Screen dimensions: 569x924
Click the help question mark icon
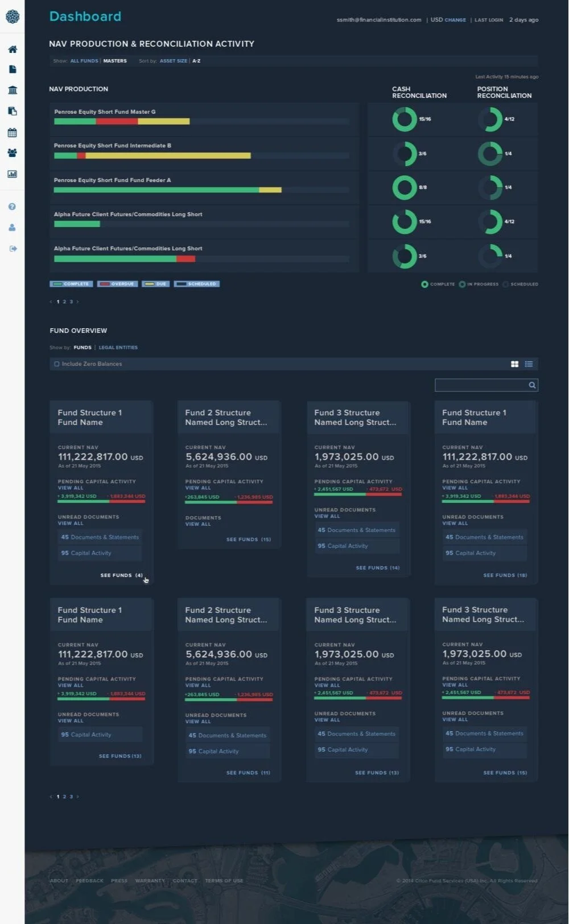12,207
